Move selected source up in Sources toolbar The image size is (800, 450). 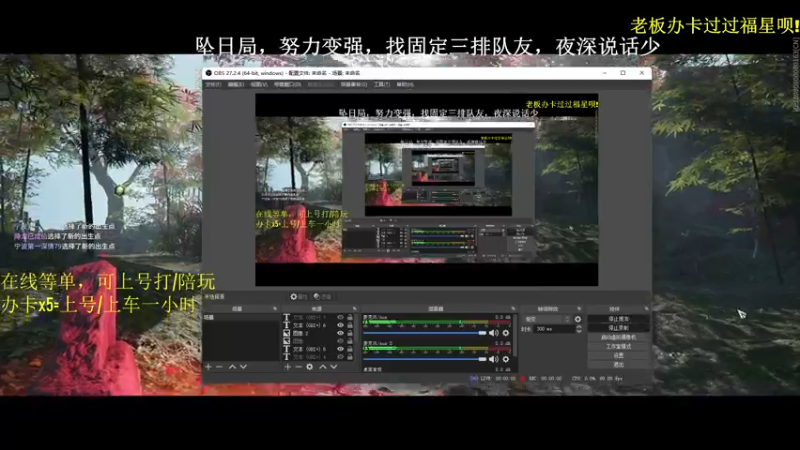pos(322,367)
